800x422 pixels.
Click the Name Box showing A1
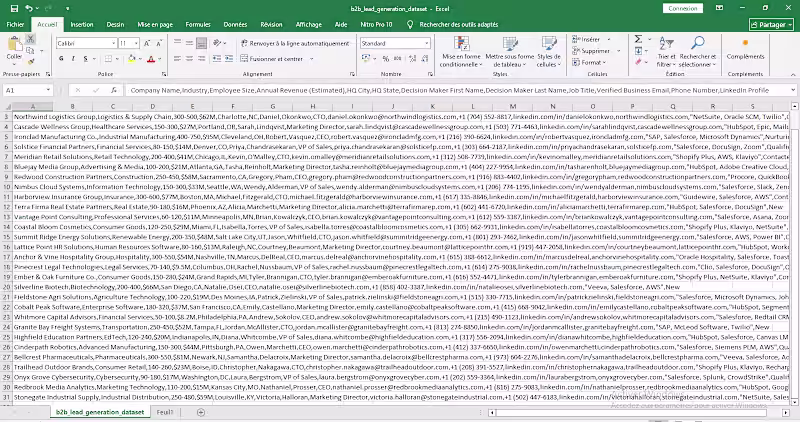click(x=28, y=90)
